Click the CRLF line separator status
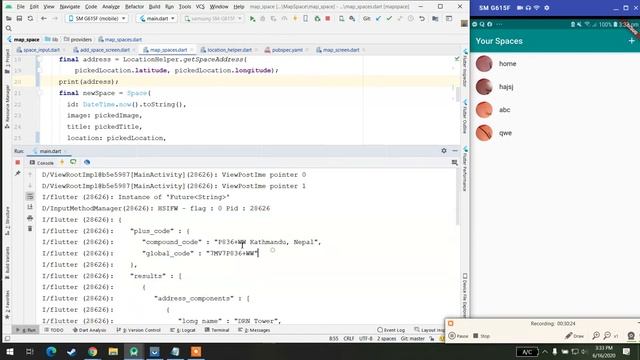This screenshot has height=360, width=640. (349, 338)
